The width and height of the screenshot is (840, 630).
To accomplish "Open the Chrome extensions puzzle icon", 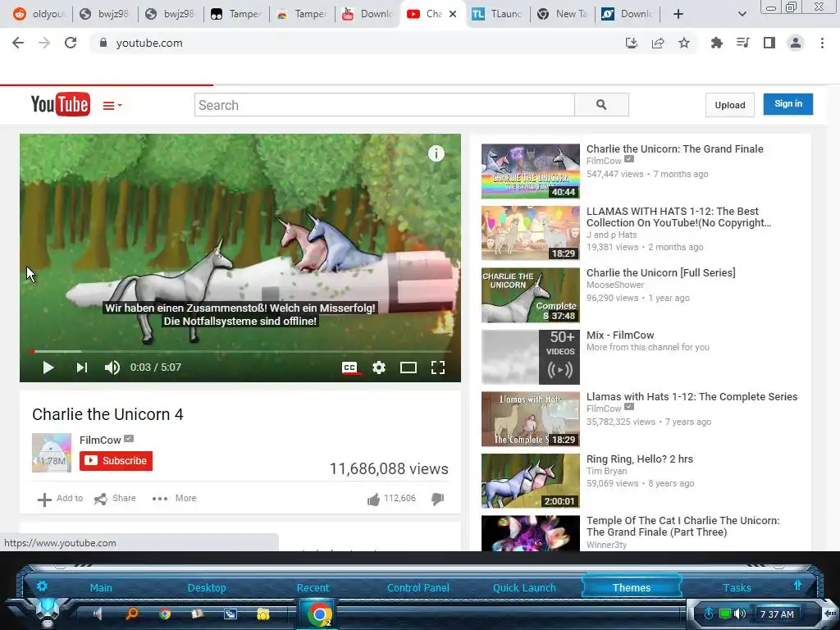I will (x=716, y=43).
